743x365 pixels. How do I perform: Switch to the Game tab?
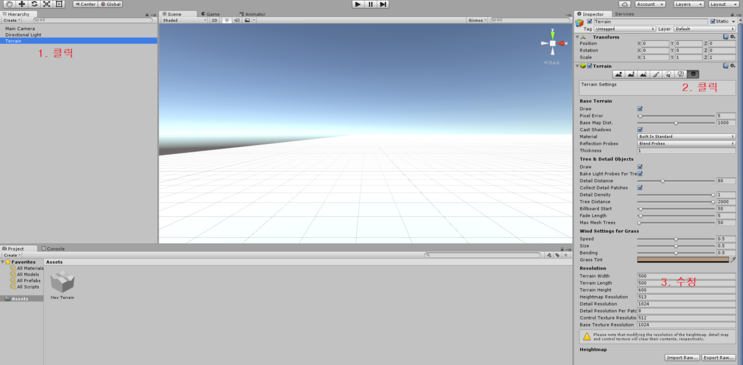coord(210,14)
